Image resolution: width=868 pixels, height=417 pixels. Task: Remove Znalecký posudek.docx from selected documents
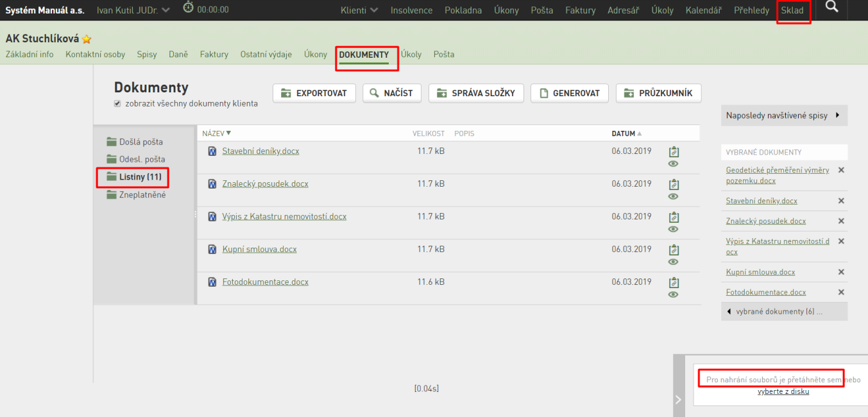841,221
